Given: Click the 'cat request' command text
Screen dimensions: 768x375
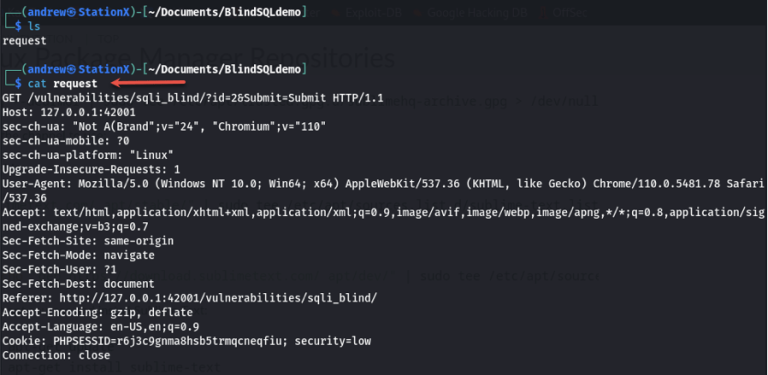Looking at the screenshot, I should (63, 83).
